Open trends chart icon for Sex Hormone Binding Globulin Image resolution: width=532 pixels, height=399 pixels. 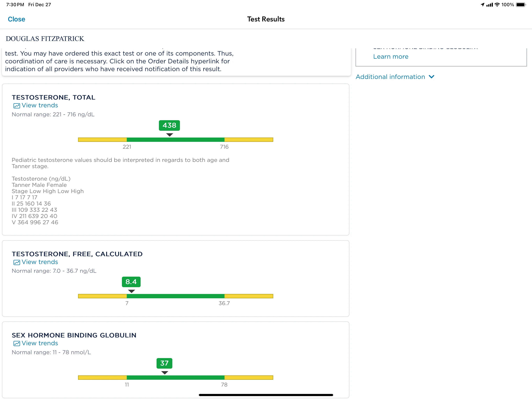[x=17, y=343]
